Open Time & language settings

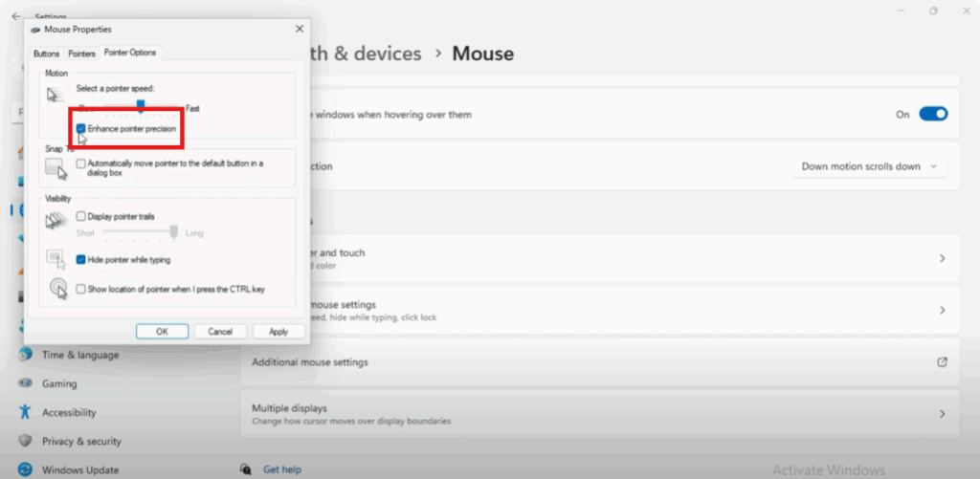click(80, 355)
